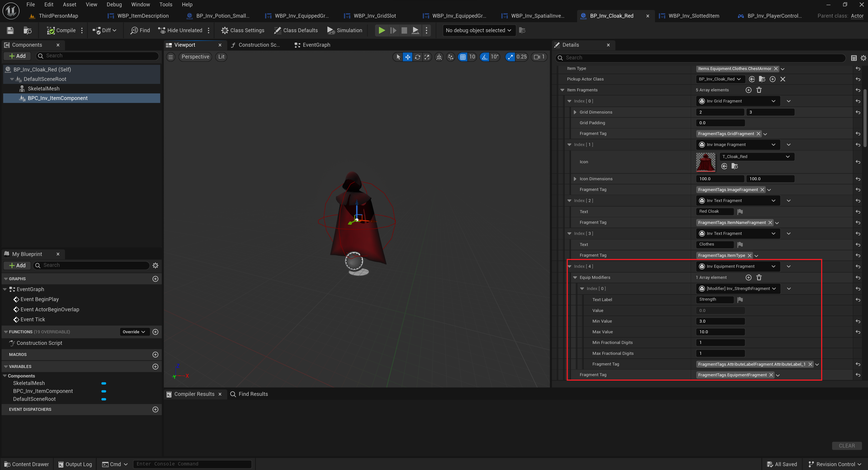Add element to Item Fragments array
868x470 pixels.
(x=748, y=90)
